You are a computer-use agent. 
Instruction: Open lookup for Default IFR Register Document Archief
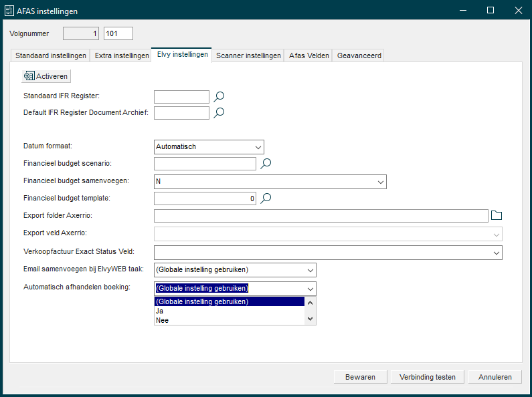click(x=219, y=113)
